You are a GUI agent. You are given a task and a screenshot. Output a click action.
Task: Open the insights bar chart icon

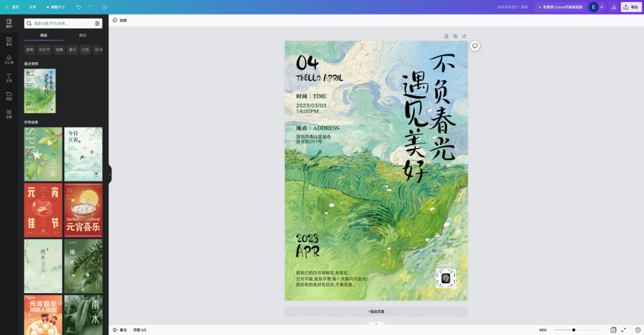click(x=614, y=7)
